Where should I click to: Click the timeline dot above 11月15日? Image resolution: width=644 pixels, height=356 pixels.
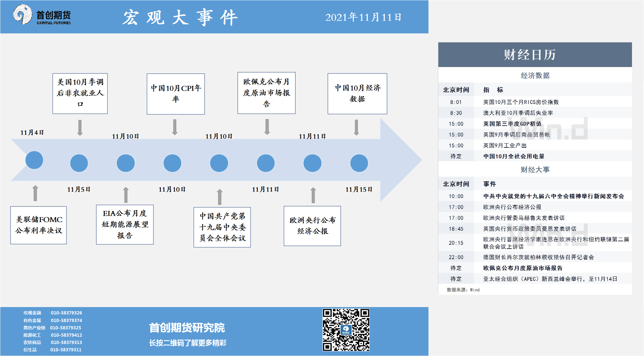359,163
